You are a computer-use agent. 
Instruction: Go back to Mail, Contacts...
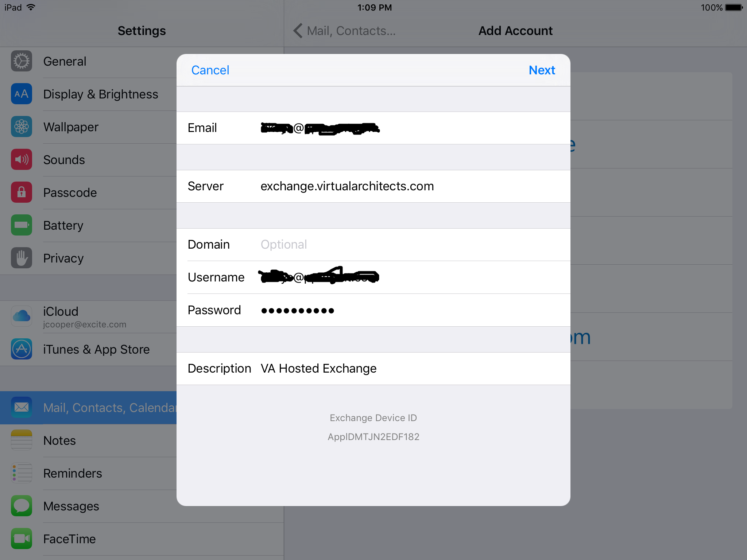(x=344, y=31)
